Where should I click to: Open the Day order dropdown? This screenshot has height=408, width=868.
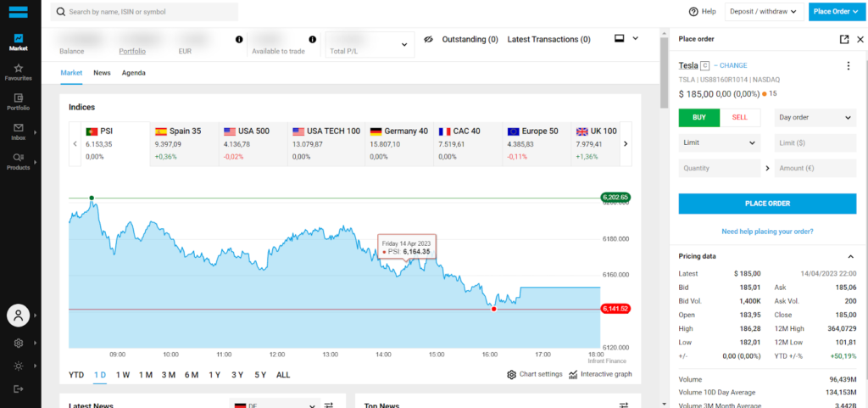[x=815, y=118]
